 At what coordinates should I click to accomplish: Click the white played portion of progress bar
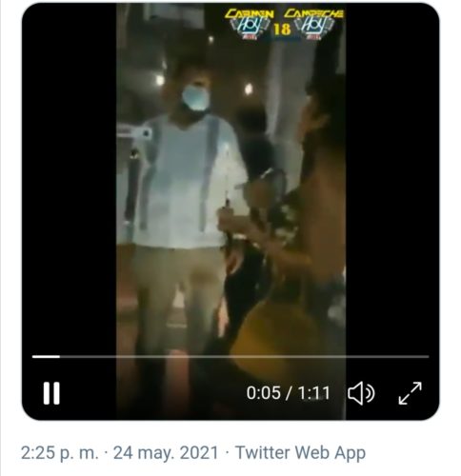46,357
